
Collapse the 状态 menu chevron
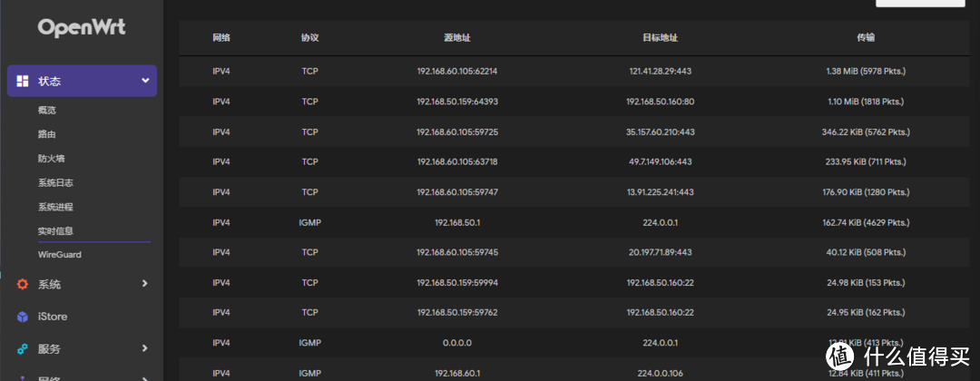pyautogui.click(x=145, y=82)
